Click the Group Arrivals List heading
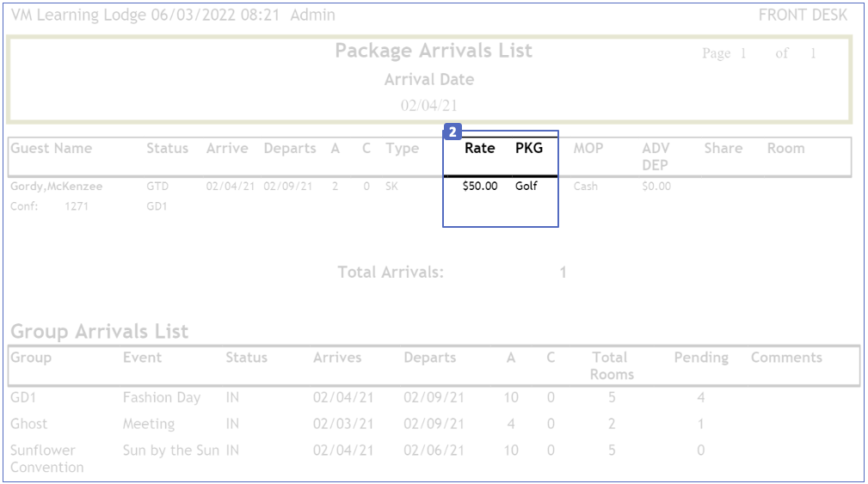This screenshot has height=484, width=868. coord(100,332)
